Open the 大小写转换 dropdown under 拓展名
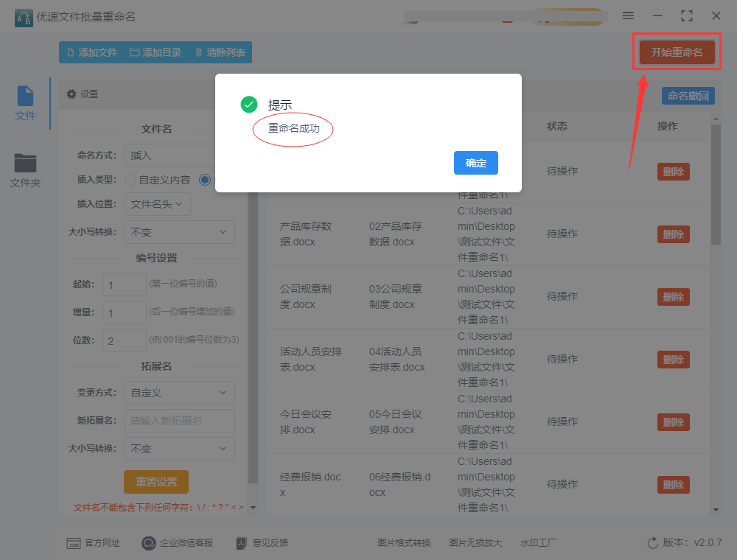This screenshot has width=737, height=560. point(179,449)
